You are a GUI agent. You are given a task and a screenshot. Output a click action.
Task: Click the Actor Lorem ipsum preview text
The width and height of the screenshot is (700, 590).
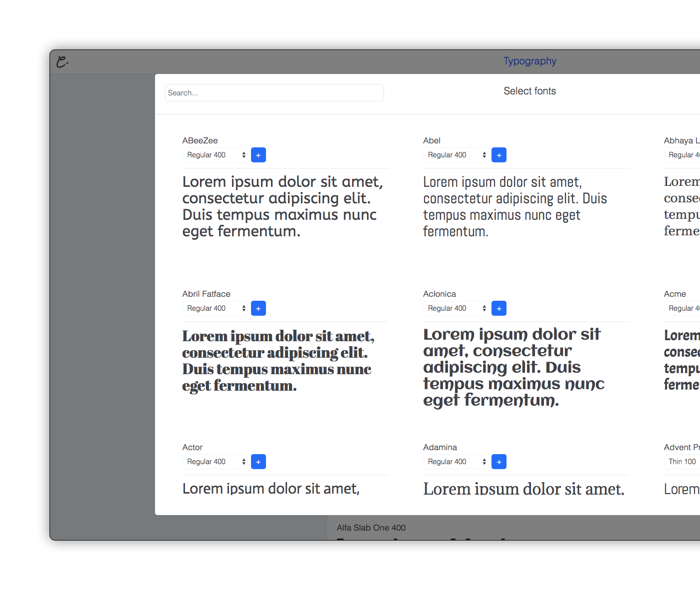pyautogui.click(x=271, y=488)
